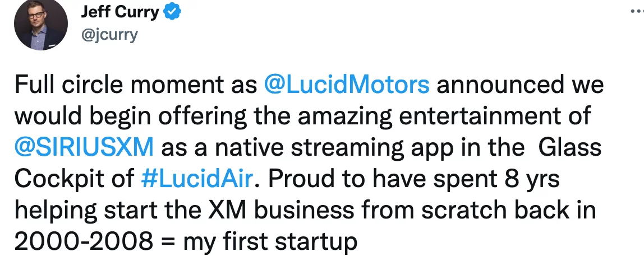Open the @SIRIUSXM mention

(x=84, y=147)
